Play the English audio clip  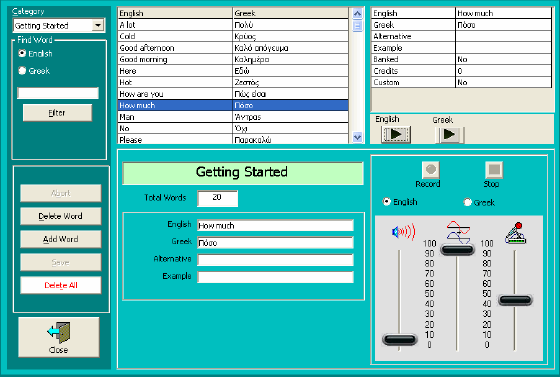point(396,135)
